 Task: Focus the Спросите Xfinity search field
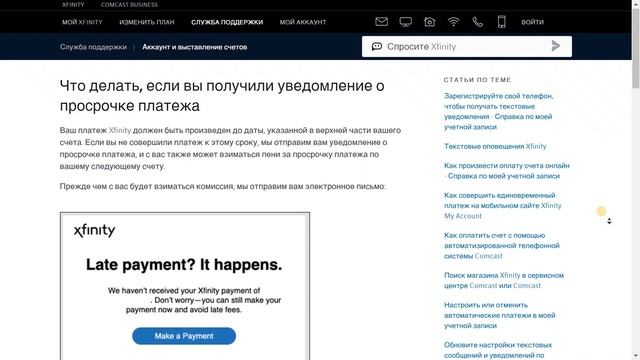coord(467,47)
